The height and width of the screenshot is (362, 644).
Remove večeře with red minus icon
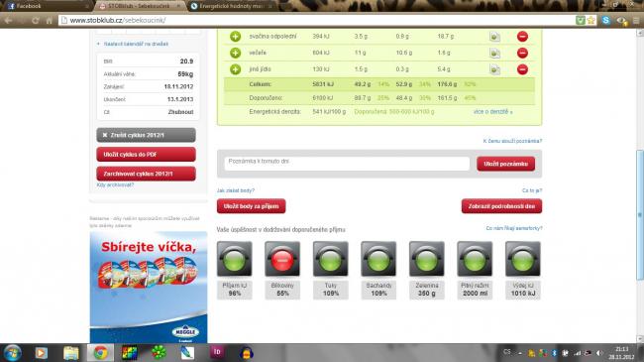(x=522, y=53)
